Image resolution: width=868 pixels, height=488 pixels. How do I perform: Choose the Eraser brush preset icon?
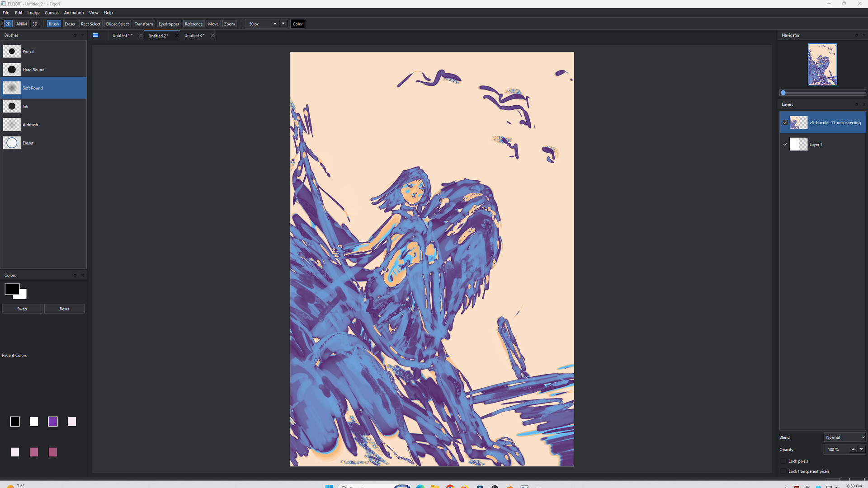coord(12,143)
